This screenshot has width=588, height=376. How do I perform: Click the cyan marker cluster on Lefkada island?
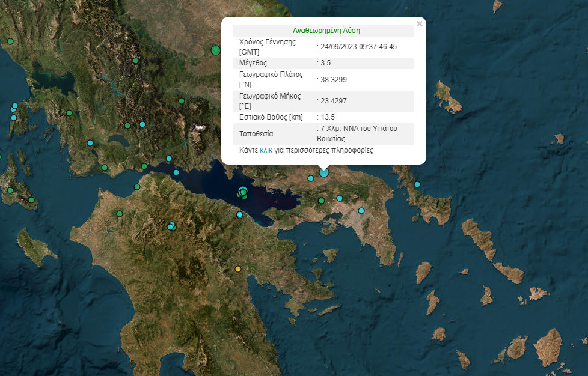pyautogui.click(x=14, y=109)
